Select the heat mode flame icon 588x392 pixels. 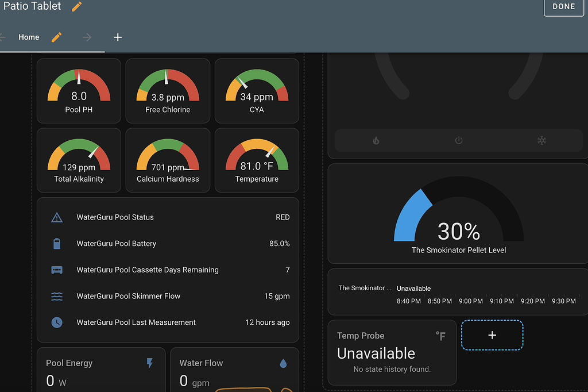376,140
